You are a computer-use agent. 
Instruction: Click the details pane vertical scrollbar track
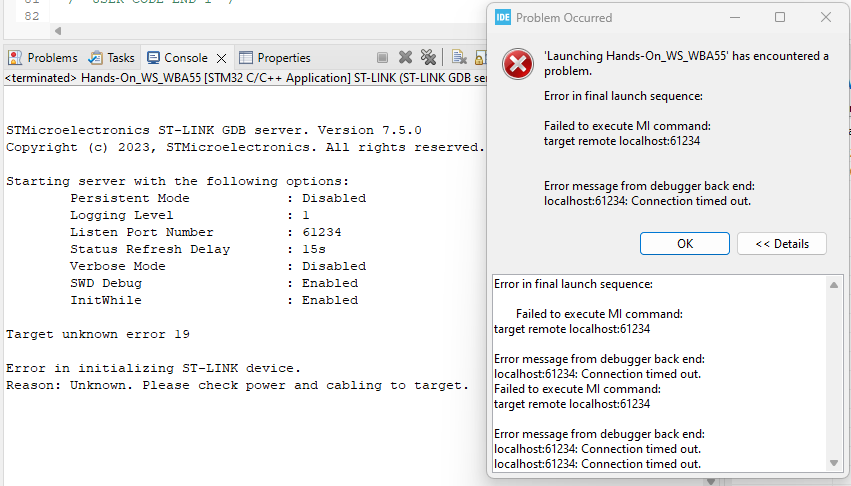point(834,380)
